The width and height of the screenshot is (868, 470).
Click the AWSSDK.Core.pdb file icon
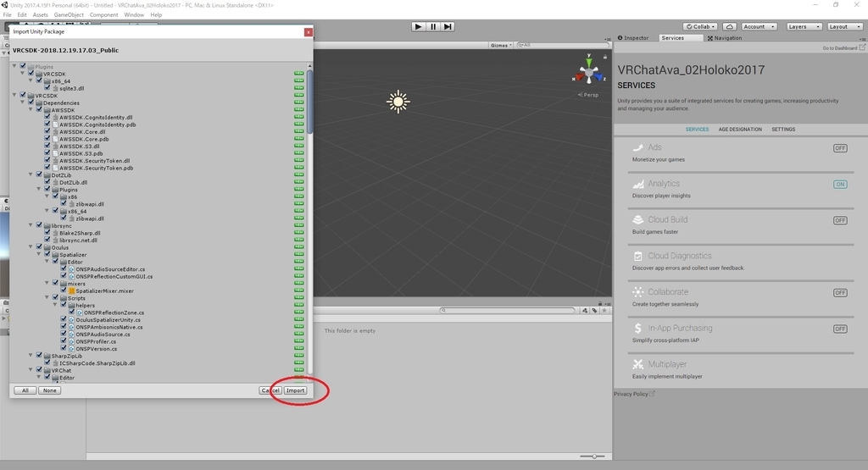pos(55,140)
